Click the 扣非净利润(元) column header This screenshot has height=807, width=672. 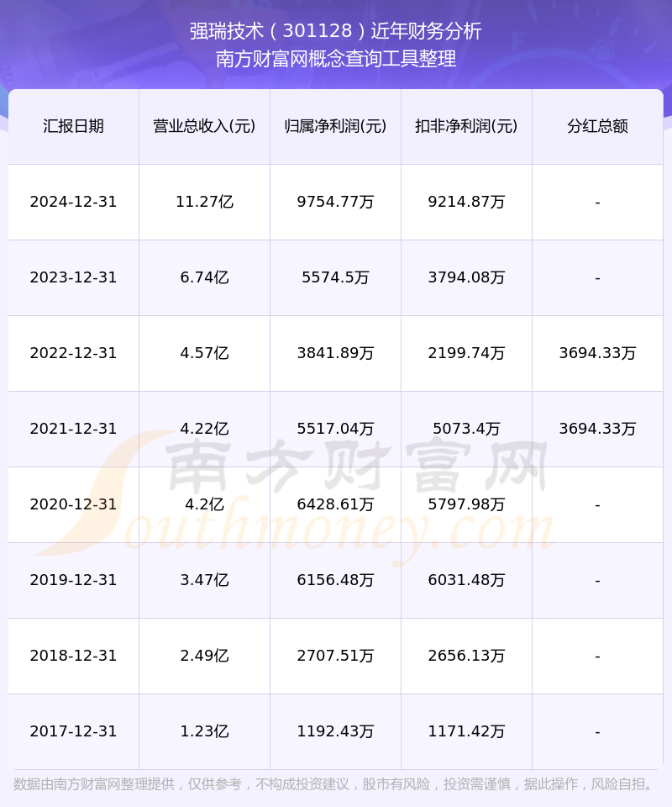pyautogui.click(x=466, y=127)
